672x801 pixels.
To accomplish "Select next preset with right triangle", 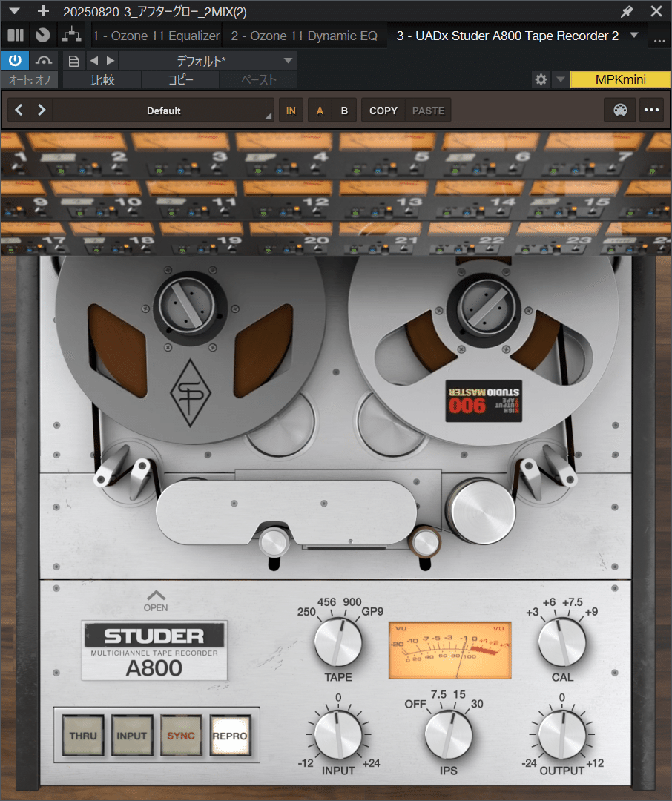I will coord(111,61).
